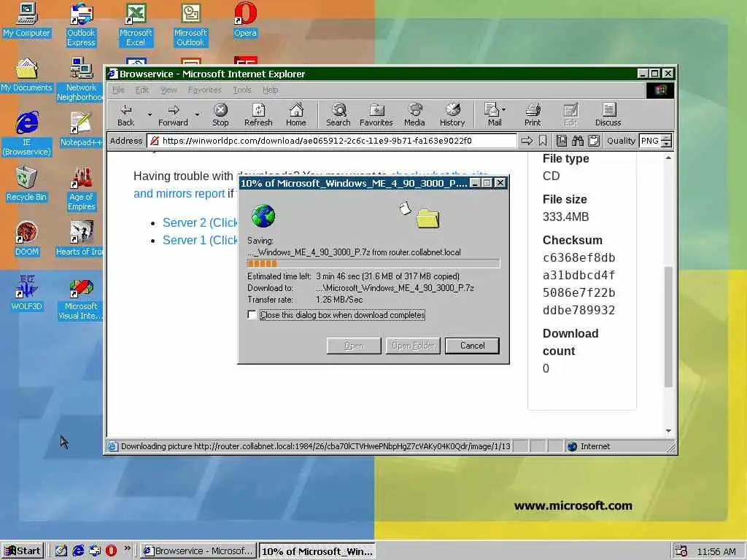Screen dimensions: 747x560
Task: Select Network Neighborhood desktop icon
Action: pyautogui.click(x=80, y=79)
